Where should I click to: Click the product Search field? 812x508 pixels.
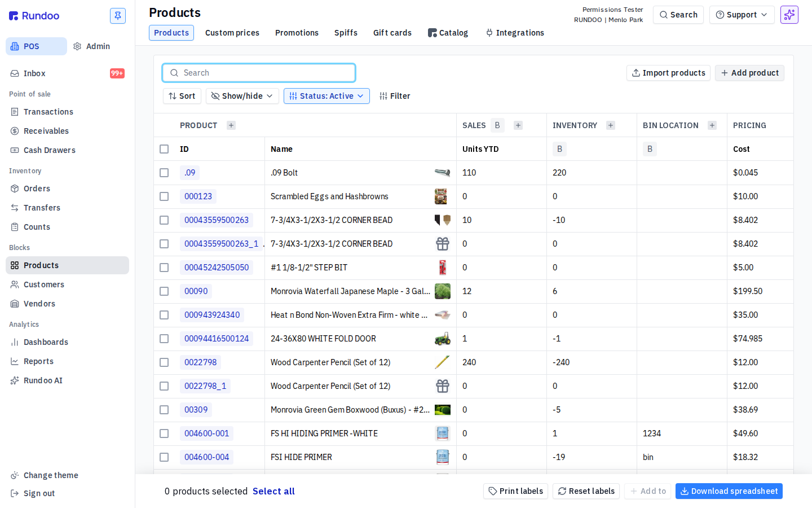259,73
